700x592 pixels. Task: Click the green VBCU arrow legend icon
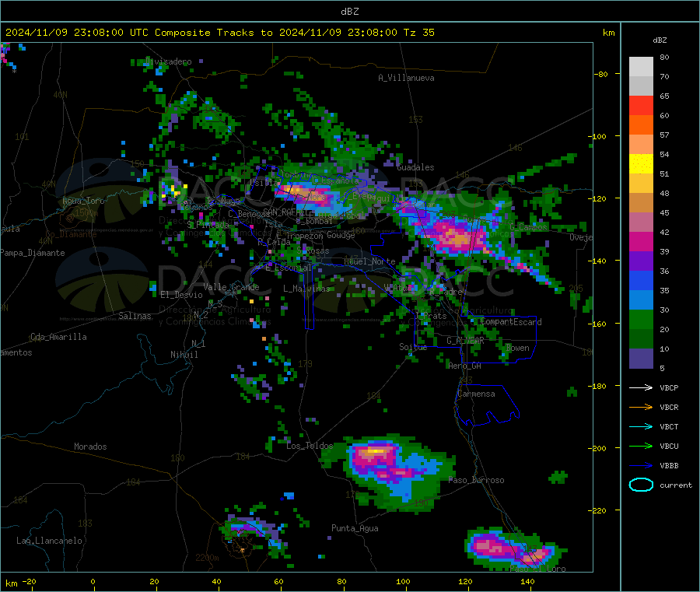pos(641,446)
